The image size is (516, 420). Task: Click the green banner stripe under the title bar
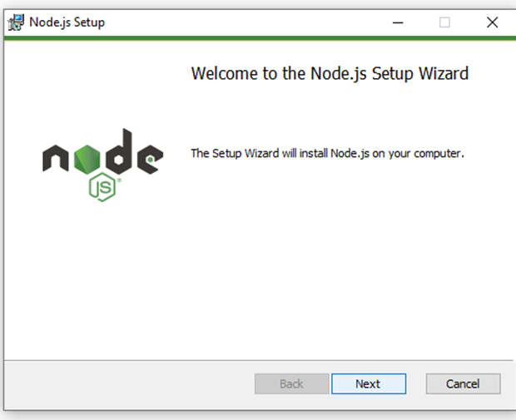coord(260,38)
